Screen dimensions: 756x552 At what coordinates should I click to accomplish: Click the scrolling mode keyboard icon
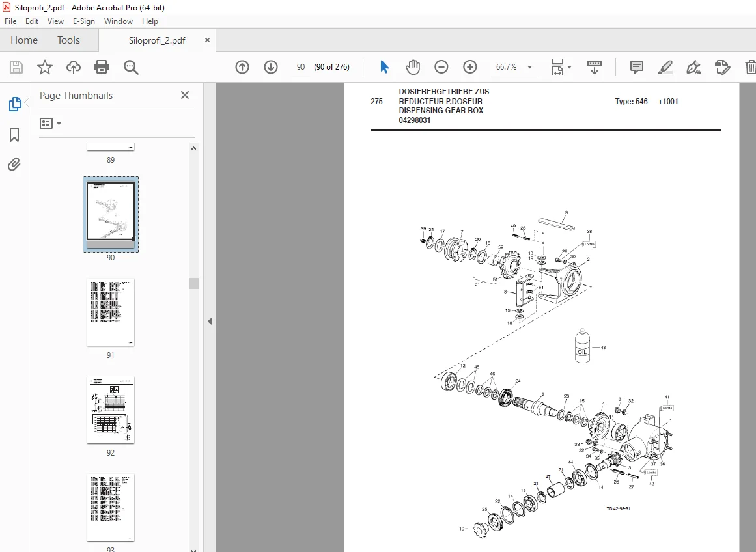pos(594,67)
